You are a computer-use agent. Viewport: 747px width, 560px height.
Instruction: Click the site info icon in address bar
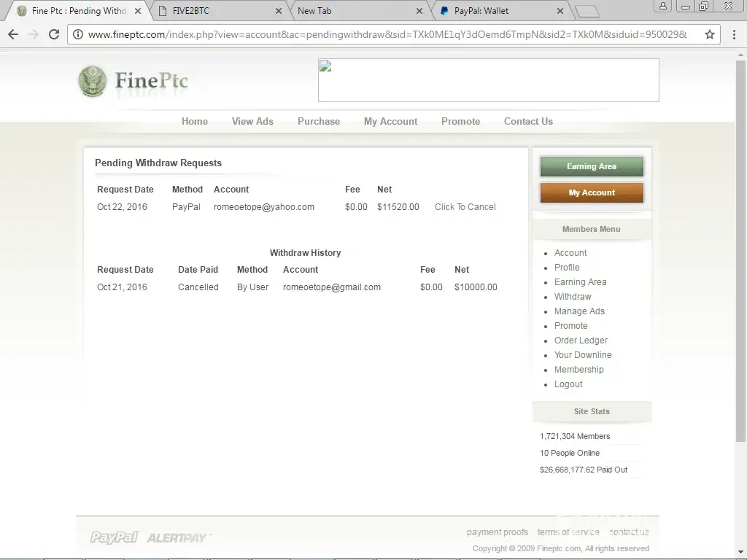click(78, 34)
